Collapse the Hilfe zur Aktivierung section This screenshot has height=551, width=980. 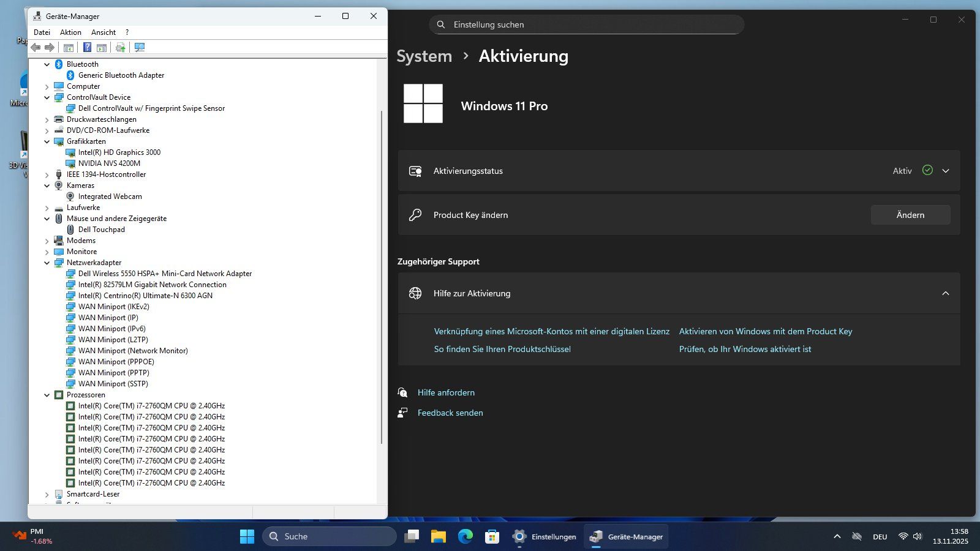tap(946, 293)
